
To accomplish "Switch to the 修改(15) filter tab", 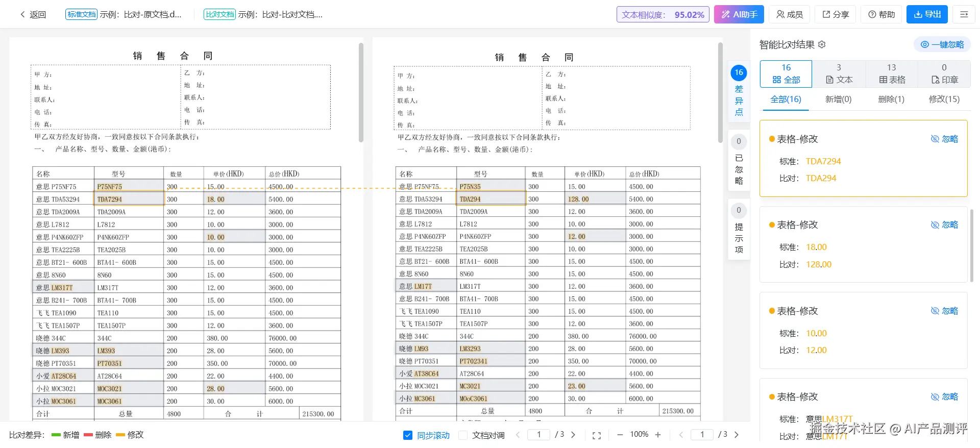I will (944, 99).
